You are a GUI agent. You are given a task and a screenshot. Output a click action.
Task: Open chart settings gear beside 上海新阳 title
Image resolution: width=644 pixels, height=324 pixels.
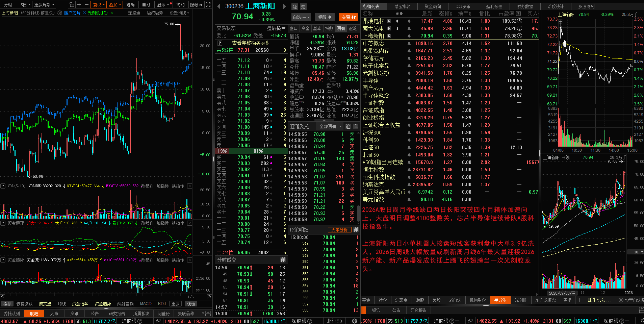coord(60,13)
